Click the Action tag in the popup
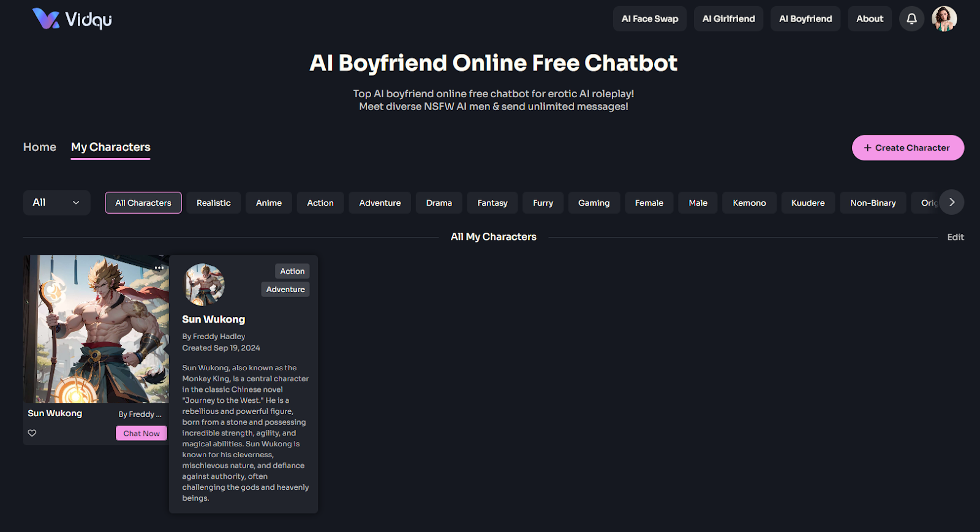Image resolution: width=980 pixels, height=532 pixels. tap(292, 271)
